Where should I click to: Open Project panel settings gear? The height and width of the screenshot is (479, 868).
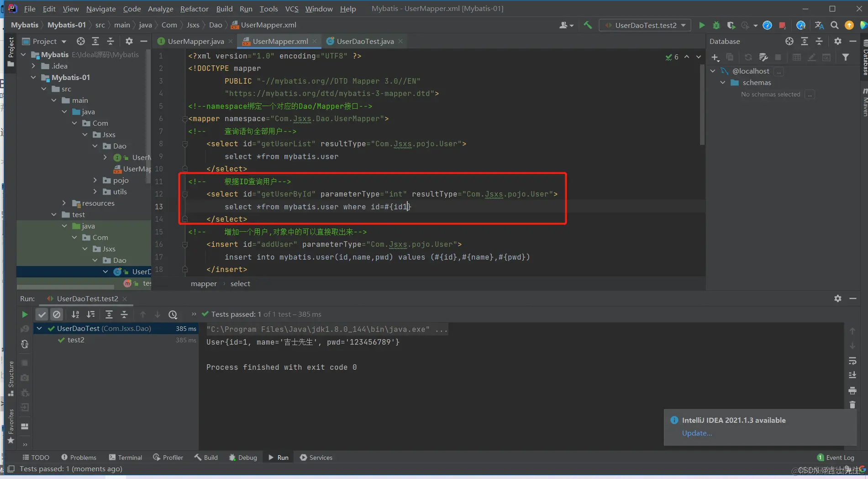click(x=129, y=41)
